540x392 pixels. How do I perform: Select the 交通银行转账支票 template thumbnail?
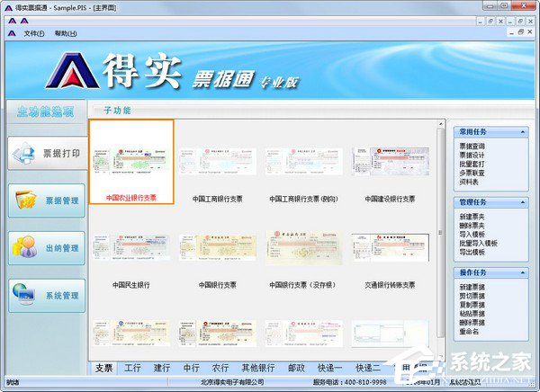[x=391, y=247]
